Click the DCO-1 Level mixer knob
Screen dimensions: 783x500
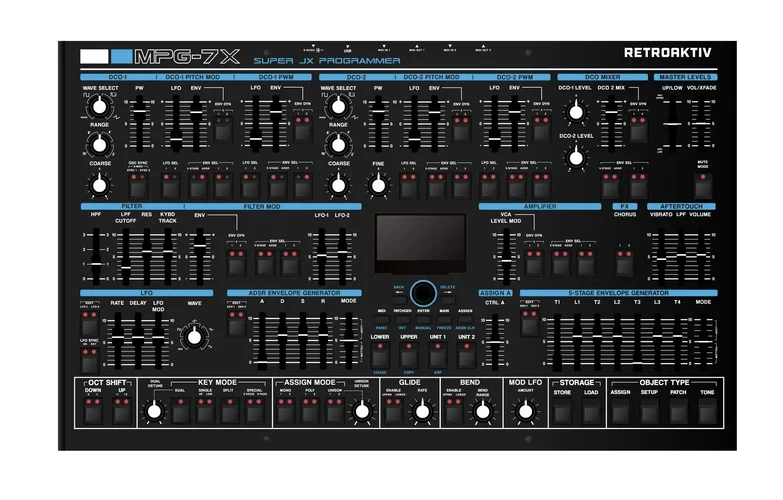pos(576,112)
